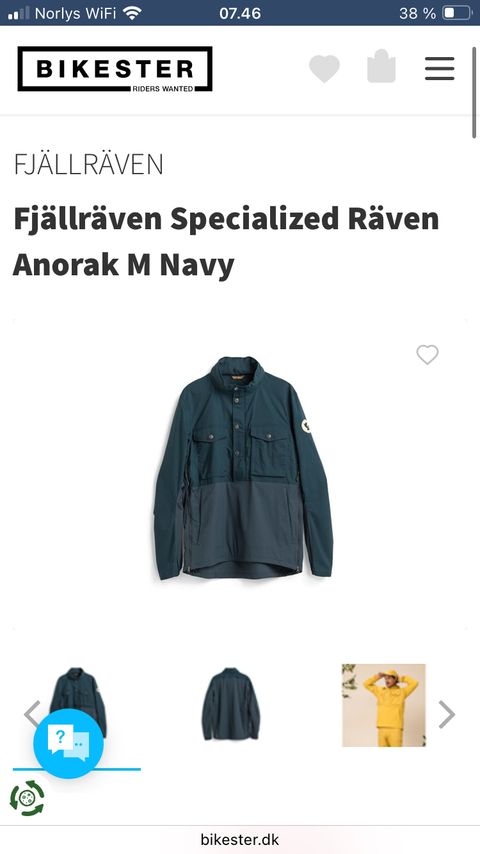Screen dimensions: 480x854
Task: Tap the product title Räven Anorak text
Action: point(227,242)
